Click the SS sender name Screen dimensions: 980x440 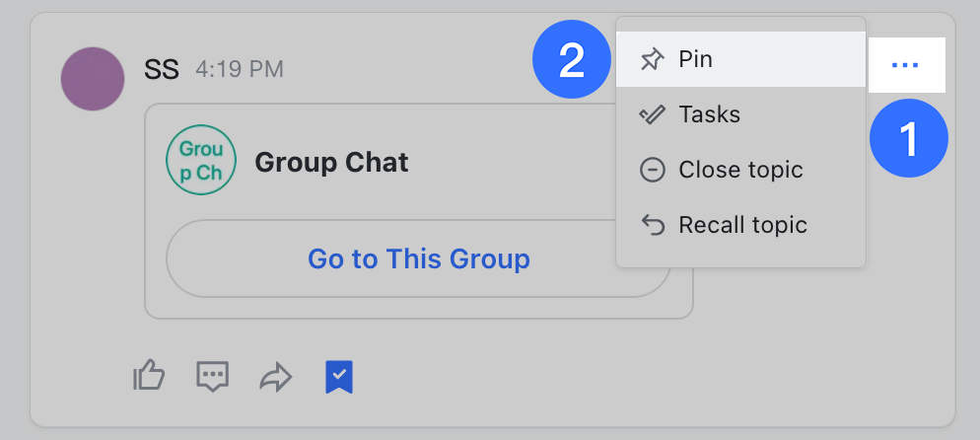[x=161, y=69]
